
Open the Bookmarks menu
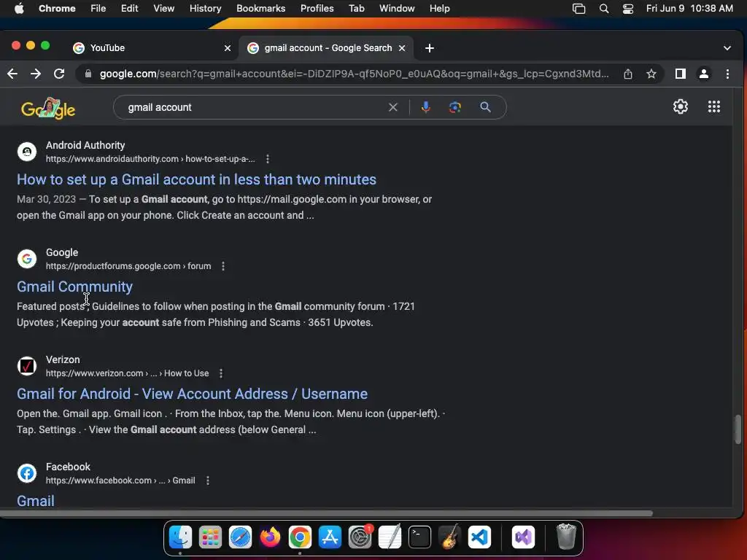260,8
